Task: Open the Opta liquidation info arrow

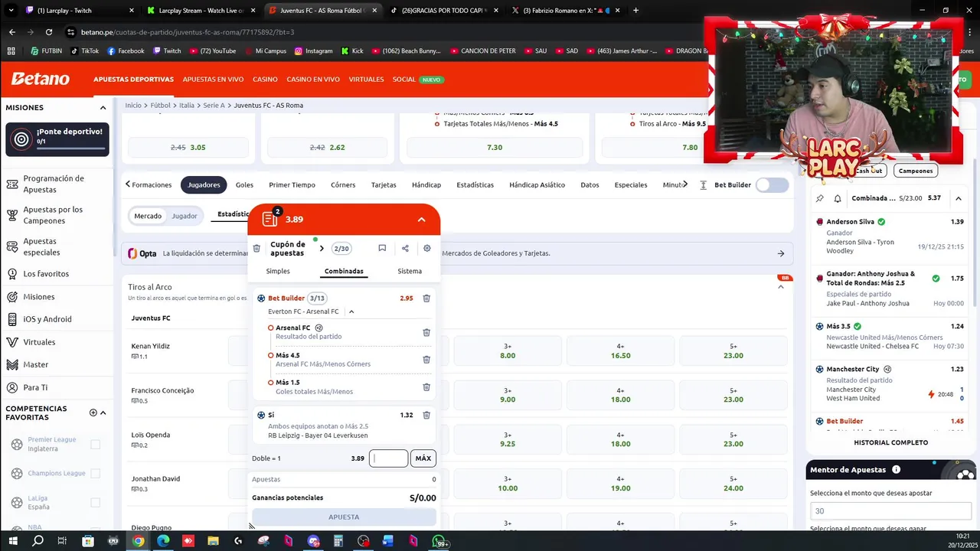Action: coord(781,253)
